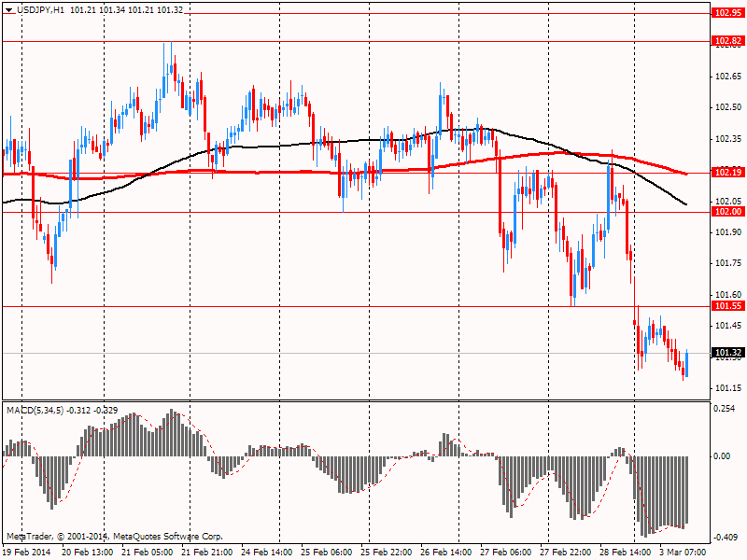Click the 19 Feb 2014 time axis label
747x560 pixels.
(x=26, y=552)
